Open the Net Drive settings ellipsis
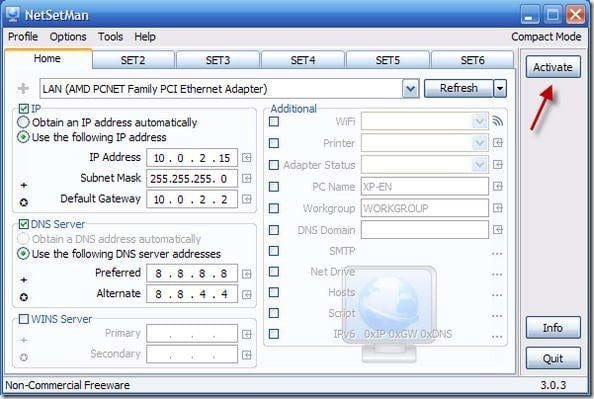The image size is (594, 399). point(497,274)
